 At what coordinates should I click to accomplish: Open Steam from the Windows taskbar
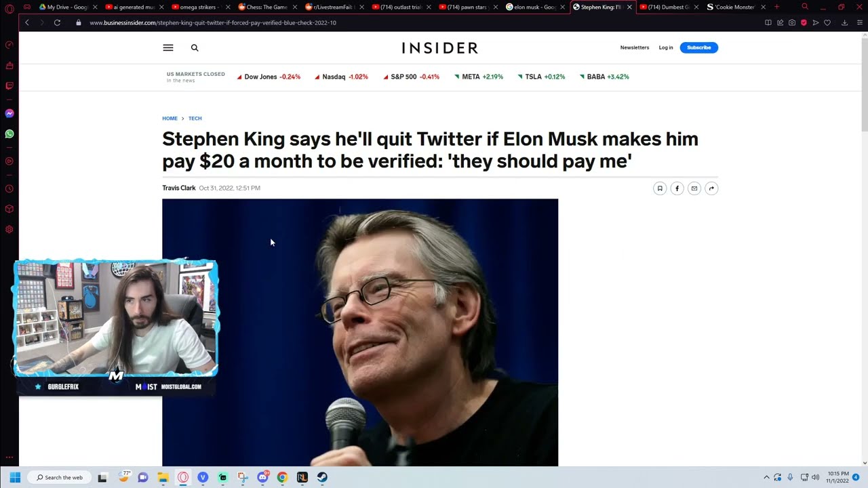click(322, 477)
